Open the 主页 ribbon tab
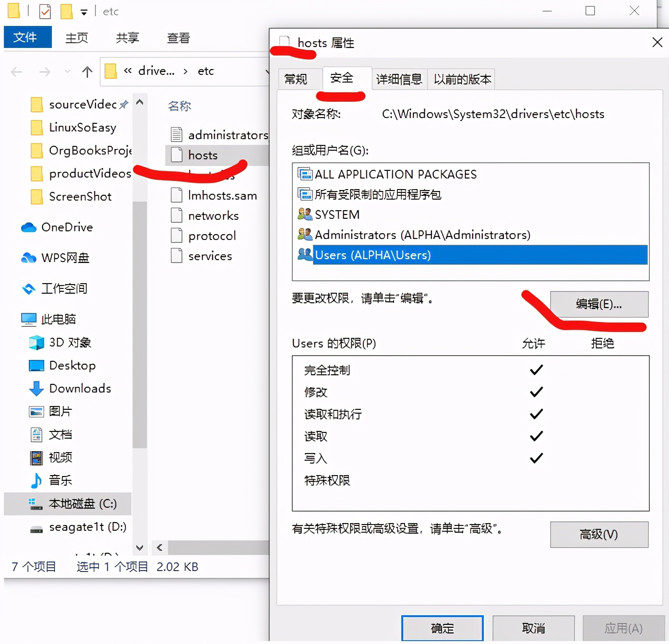This screenshot has width=669, height=644. tap(77, 38)
